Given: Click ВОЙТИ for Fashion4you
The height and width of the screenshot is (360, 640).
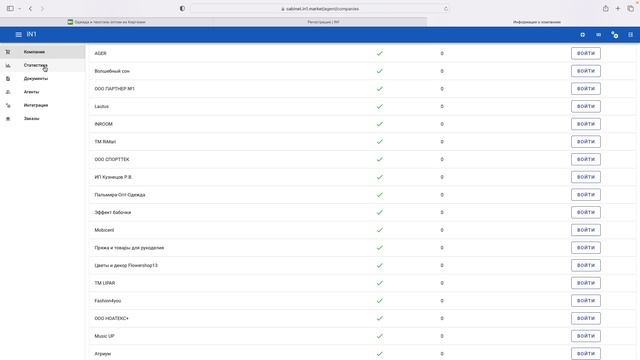Looking at the screenshot, I should 586,301.
